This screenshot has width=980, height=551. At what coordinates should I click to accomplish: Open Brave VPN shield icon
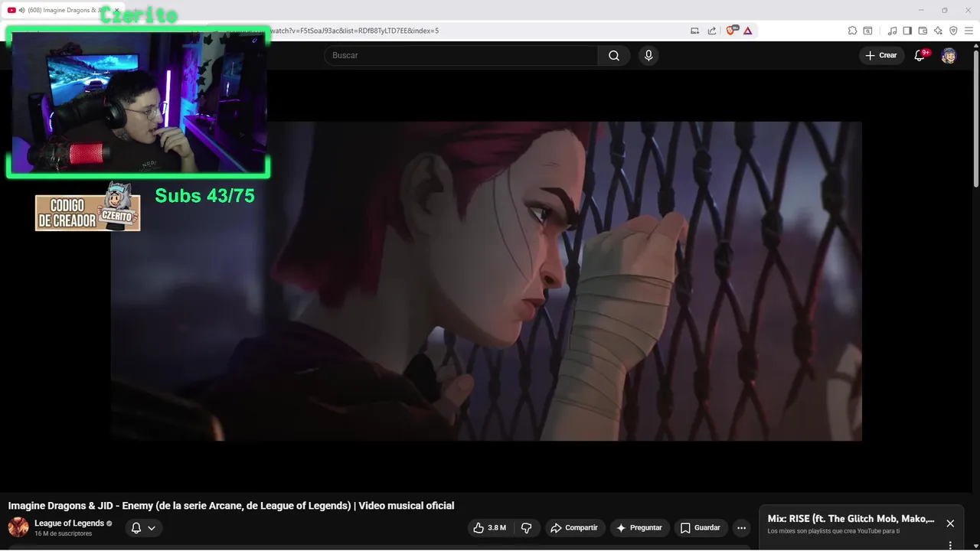point(953,31)
